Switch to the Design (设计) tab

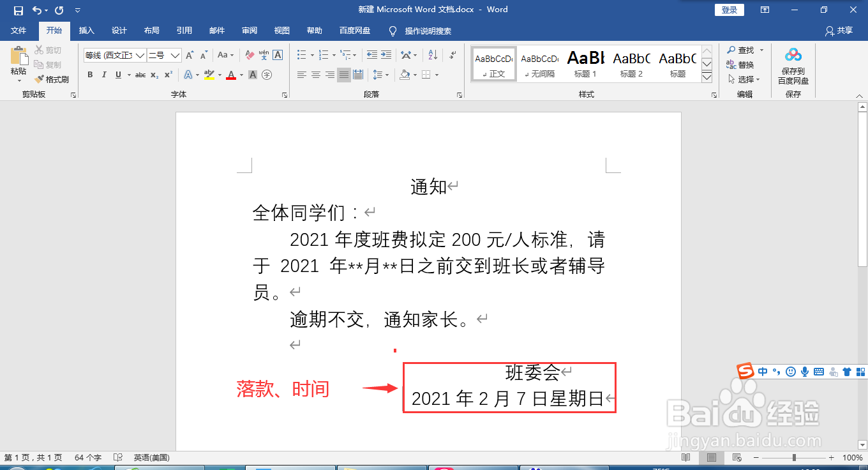(x=119, y=31)
